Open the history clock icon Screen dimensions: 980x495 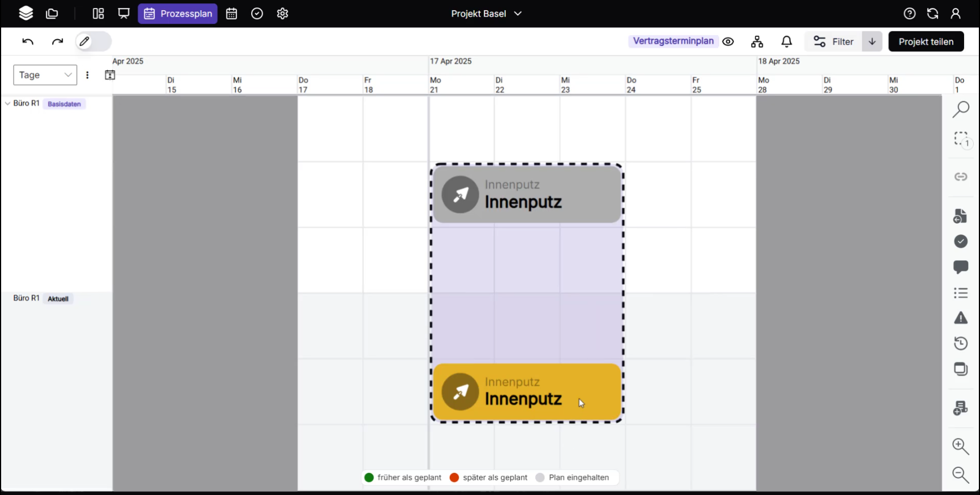(x=961, y=343)
